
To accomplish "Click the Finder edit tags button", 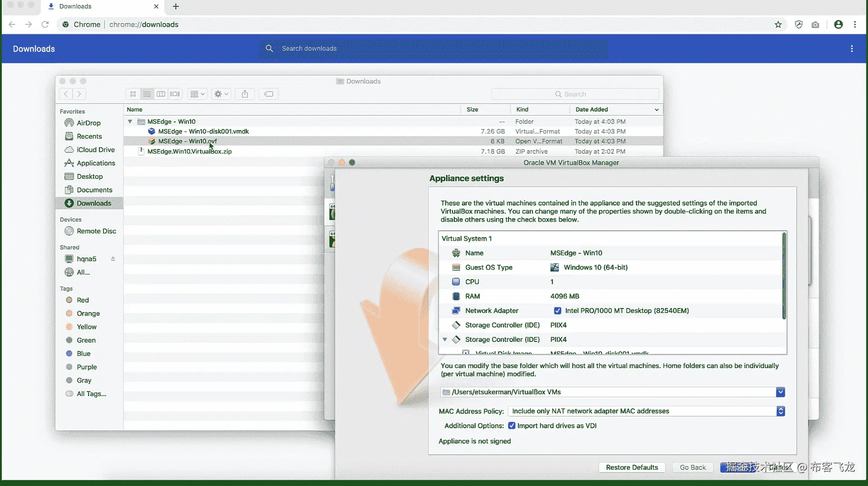I will click(269, 94).
